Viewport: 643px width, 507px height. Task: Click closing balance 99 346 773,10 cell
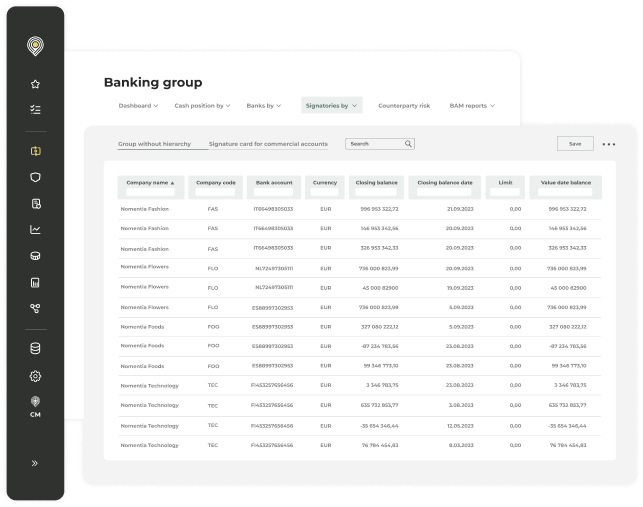(x=381, y=365)
